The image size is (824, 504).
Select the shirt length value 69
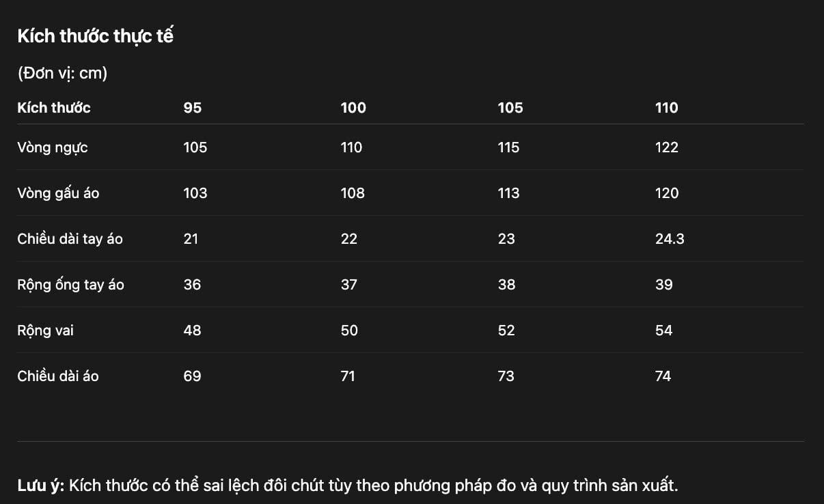point(192,376)
